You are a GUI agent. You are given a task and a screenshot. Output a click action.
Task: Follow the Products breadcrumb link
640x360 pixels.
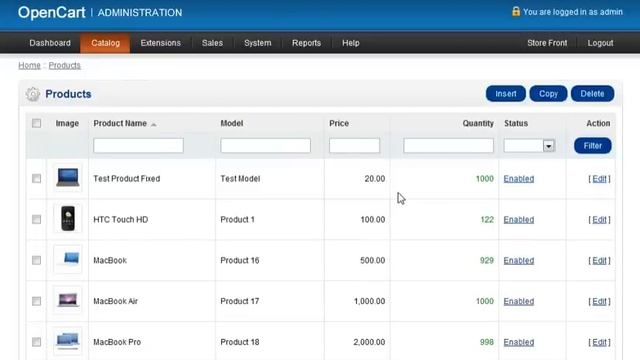[64, 65]
